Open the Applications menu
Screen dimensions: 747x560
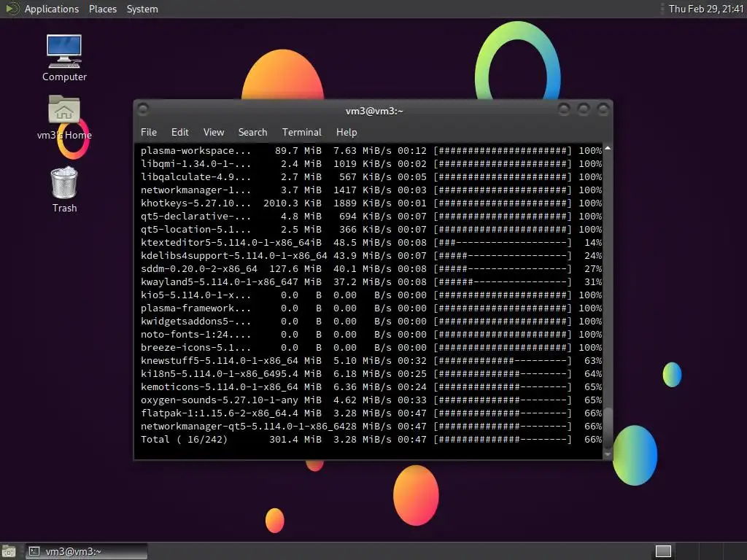click(x=52, y=9)
